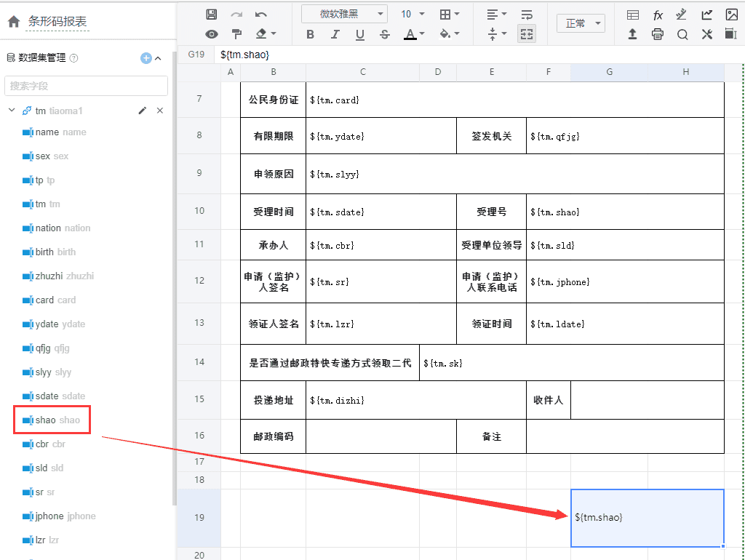
Task: Click the pencil-and-ruler icon left of the chart icon
Action: point(682,15)
